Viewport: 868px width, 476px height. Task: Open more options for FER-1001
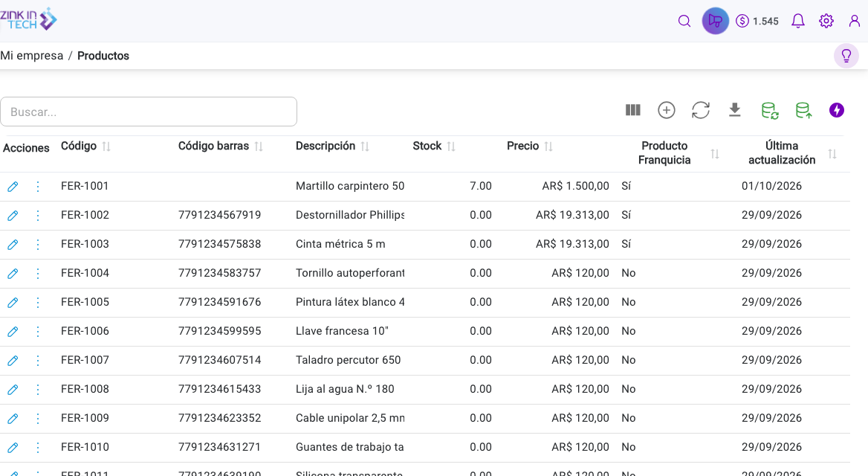pyautogui.click(x=38, y=187)
